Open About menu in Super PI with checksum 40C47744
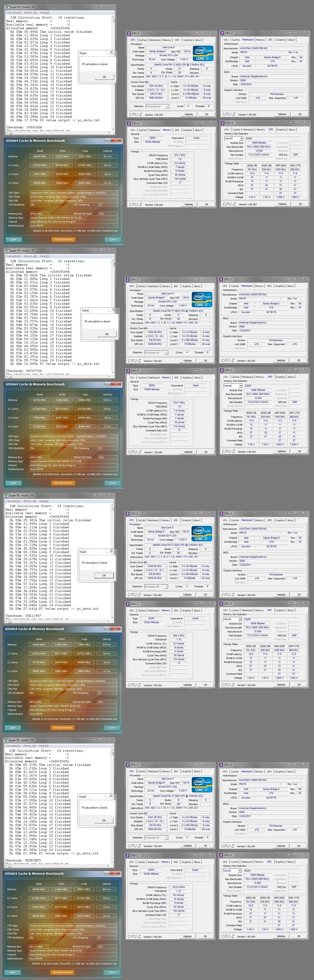 (31, 256)
